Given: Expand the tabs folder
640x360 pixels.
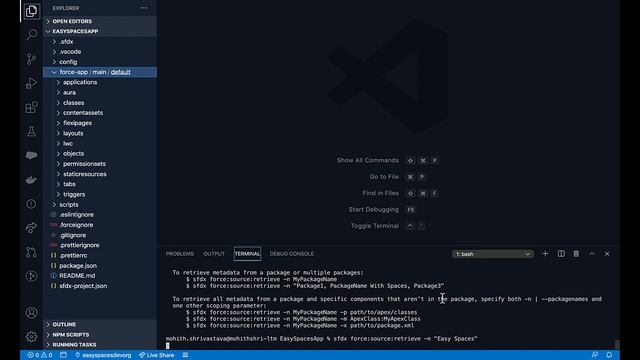Looking at the screenshot, I should coord(100,184).
